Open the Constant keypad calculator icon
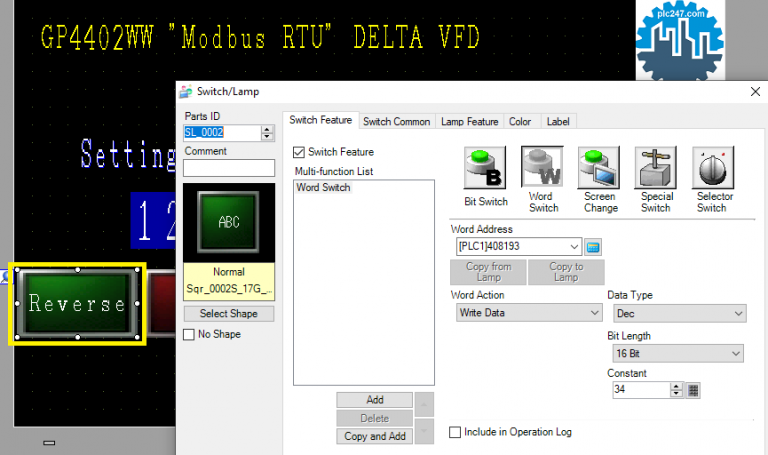 point(693,390)
